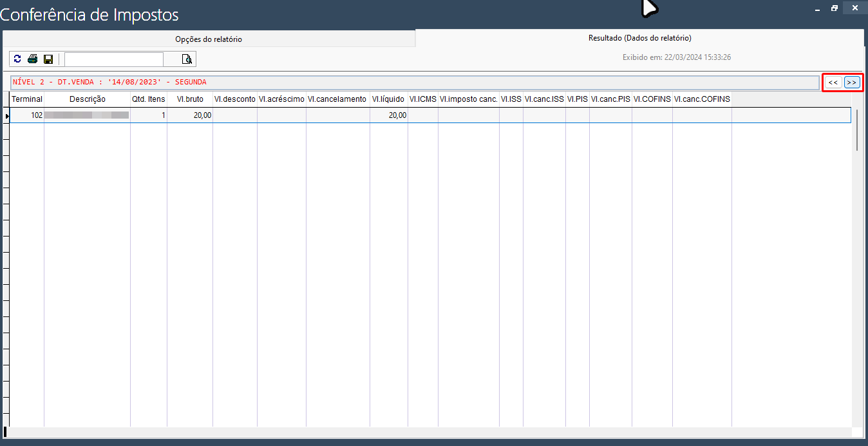The width and height of the screenshot is (868, 446).
Task: Click the Vl.bruto column header
Action: (x=190, y=99)
